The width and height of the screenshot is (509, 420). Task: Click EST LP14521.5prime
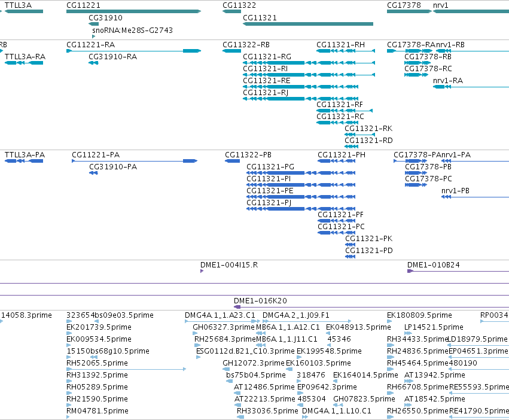click(x=434, y=327)
